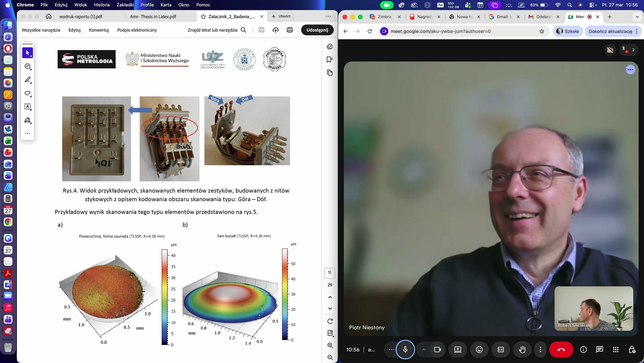The image size is (644, 363).
Task: Open host controls lock icon
Action: click(x=632, y=350)
